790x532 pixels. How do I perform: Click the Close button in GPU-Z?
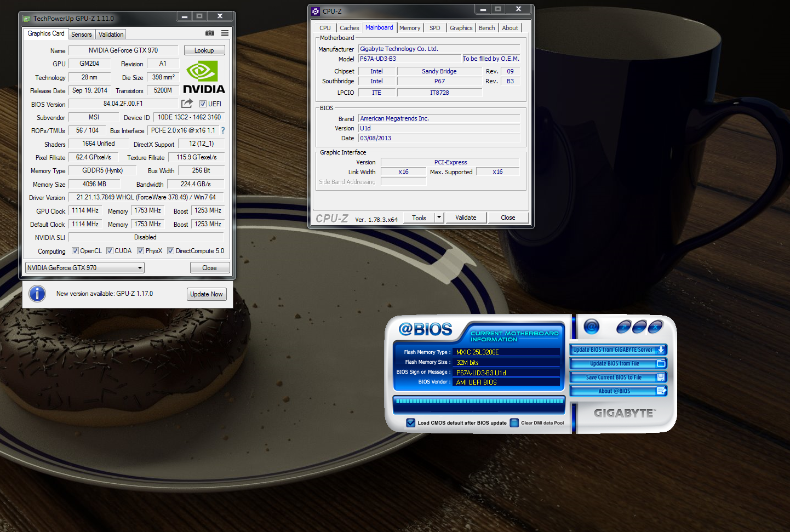tap(209, 268)
